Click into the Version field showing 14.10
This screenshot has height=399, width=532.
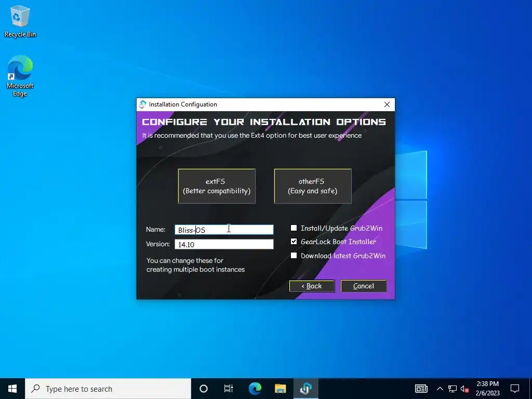pyautogui.click(x=224, y=244)
